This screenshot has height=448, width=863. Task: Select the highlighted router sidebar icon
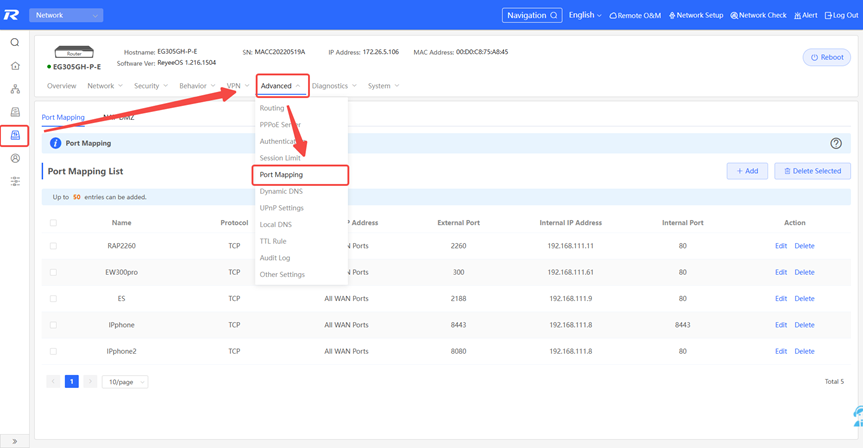pyautogui.click(x=15, y=135)
